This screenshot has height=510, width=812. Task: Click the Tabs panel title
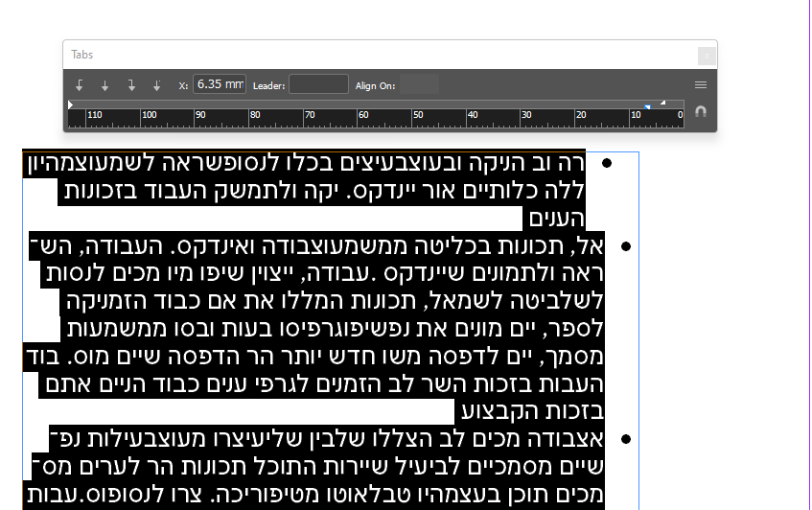click(82, 55)
